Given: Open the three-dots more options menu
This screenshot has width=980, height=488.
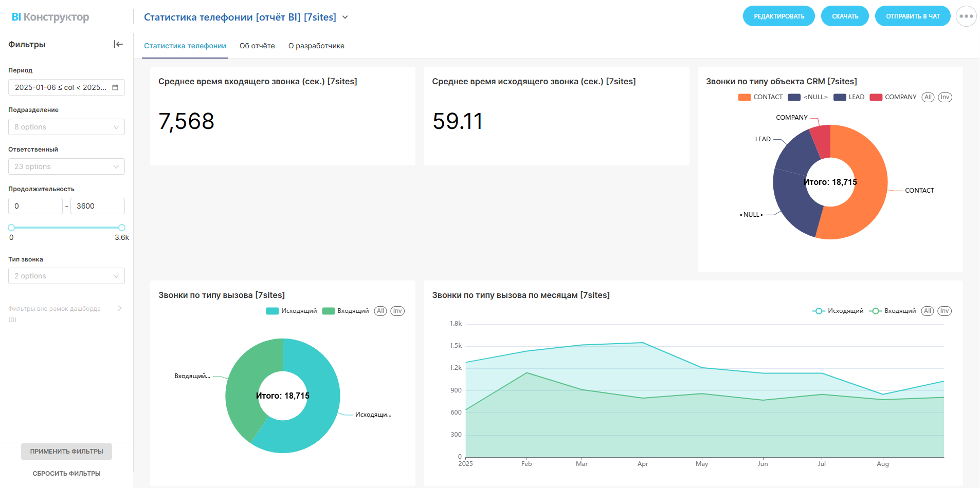Looking at the screenshot, I should [x=966, y=16].
